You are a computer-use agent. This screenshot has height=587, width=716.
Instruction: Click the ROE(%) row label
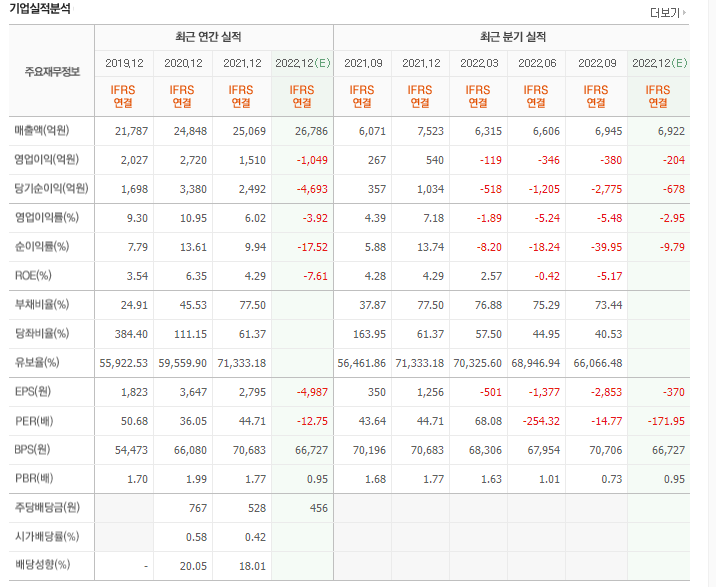tap(35, 275)
